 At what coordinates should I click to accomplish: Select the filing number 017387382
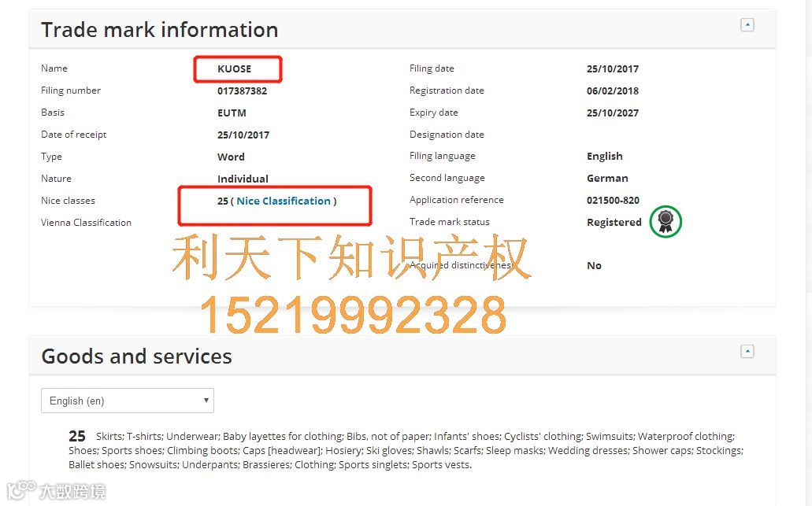click(242, 91)
